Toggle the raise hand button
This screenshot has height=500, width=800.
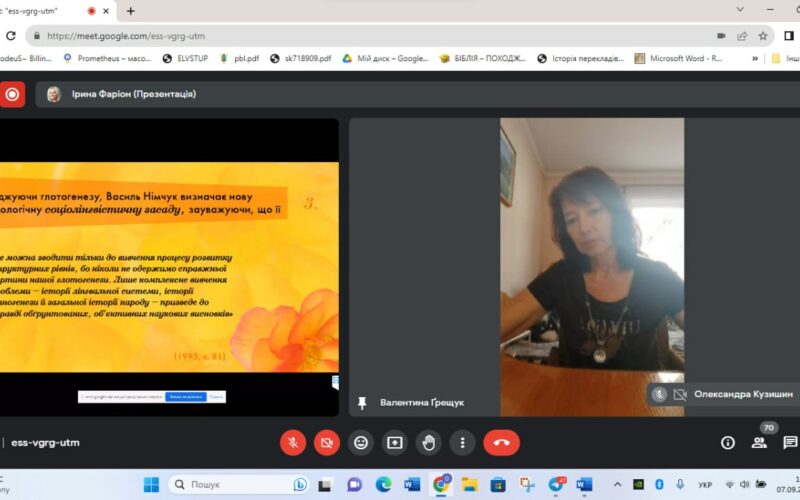[x=428, y=442]
